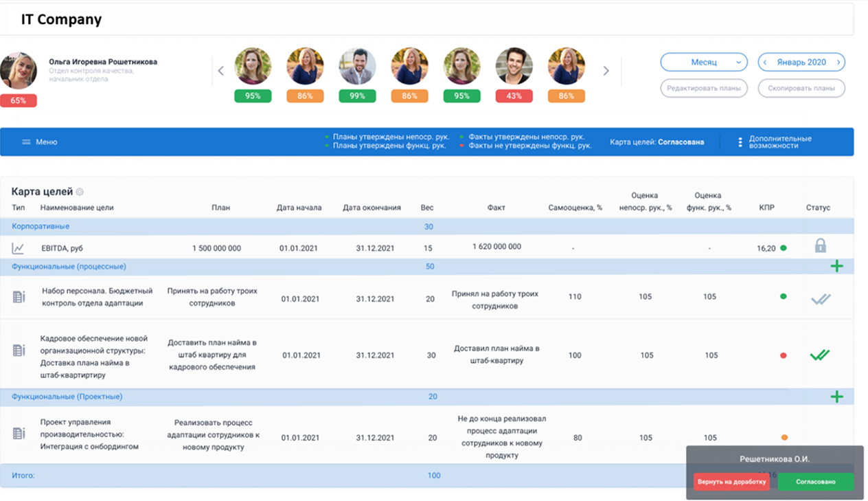
Task: Click the chart icon in the EBITDA row
Action: pos(18,248)
